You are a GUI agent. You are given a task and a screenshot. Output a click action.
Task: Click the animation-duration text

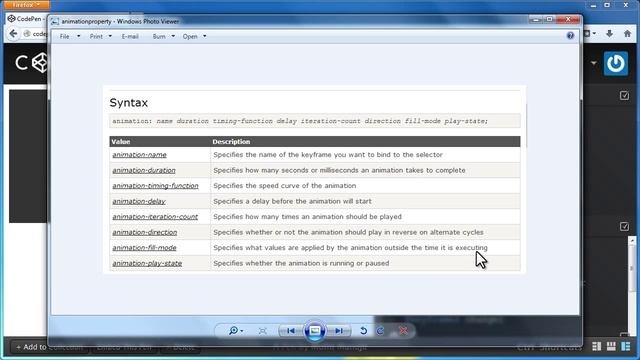coord(144,170)
